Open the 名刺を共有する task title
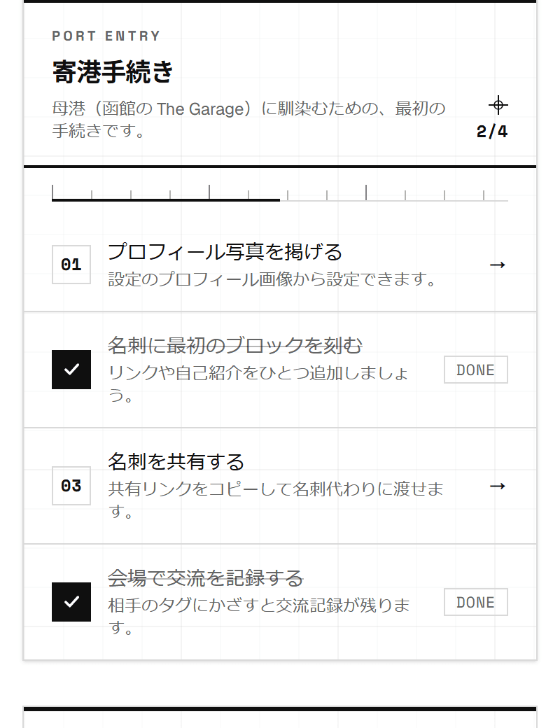Viewport: 560px width, 728px height. point(176,461)
